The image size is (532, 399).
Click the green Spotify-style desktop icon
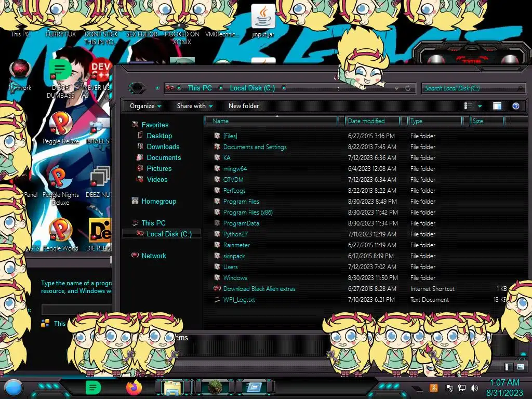pos(60,78)
